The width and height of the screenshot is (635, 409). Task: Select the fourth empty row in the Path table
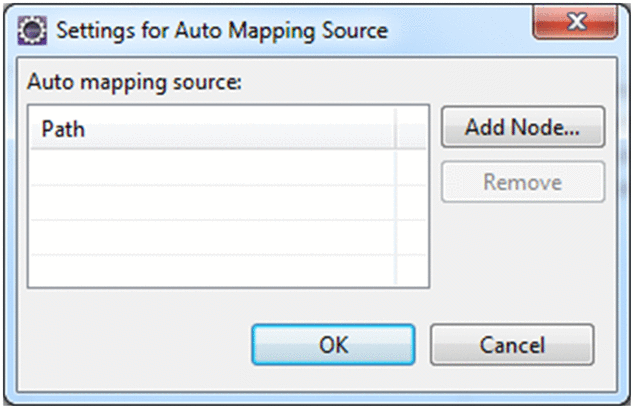pyautogui.click(x=212, y=270)
